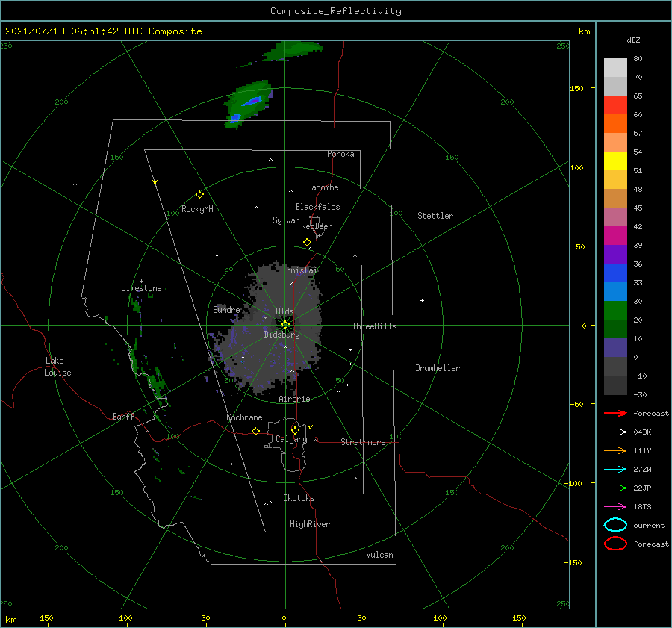Click the red forecast arrow in legend
This screenshot has width=672, height=628.
615,413
